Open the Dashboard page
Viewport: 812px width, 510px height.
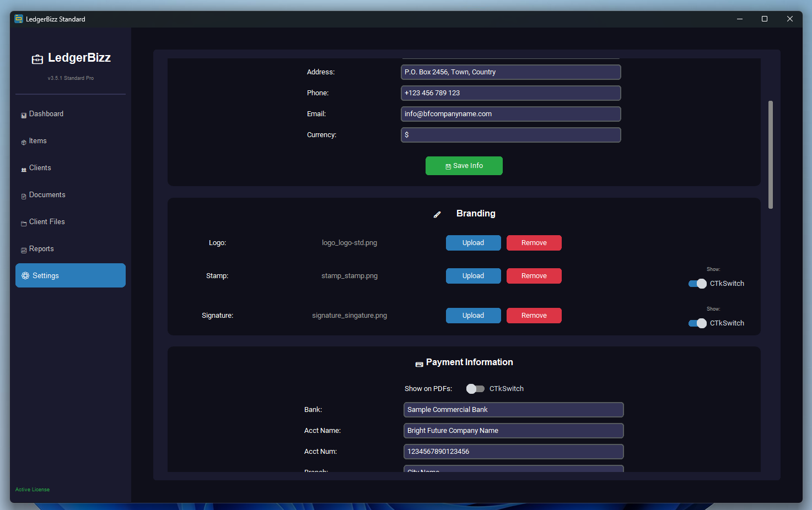pos(71,114)
